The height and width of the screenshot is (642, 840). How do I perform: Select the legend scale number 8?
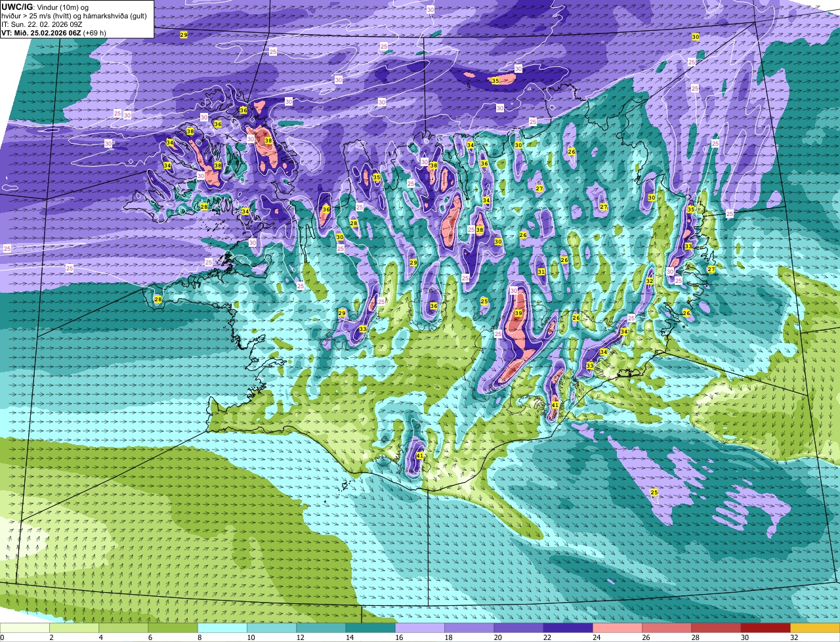(198, 637)
